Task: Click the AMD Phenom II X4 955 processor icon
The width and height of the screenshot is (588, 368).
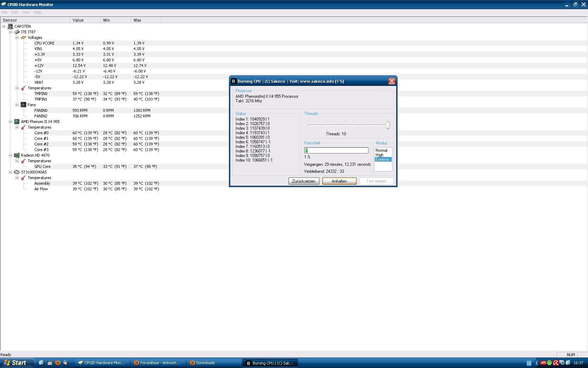Action: click(17, 122)
